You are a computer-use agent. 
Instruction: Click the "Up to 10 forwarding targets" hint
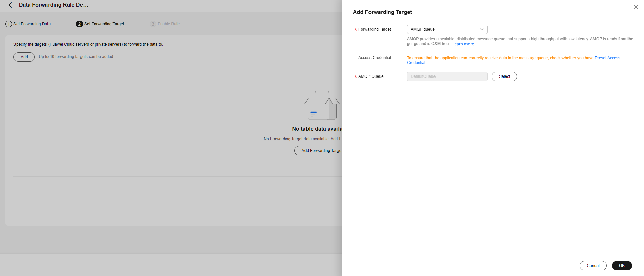76,57
